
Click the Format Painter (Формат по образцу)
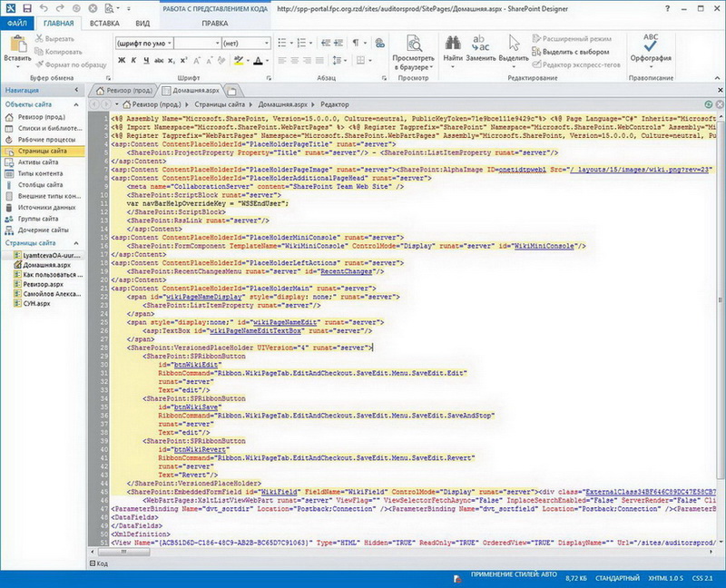[x=71, y=64]
